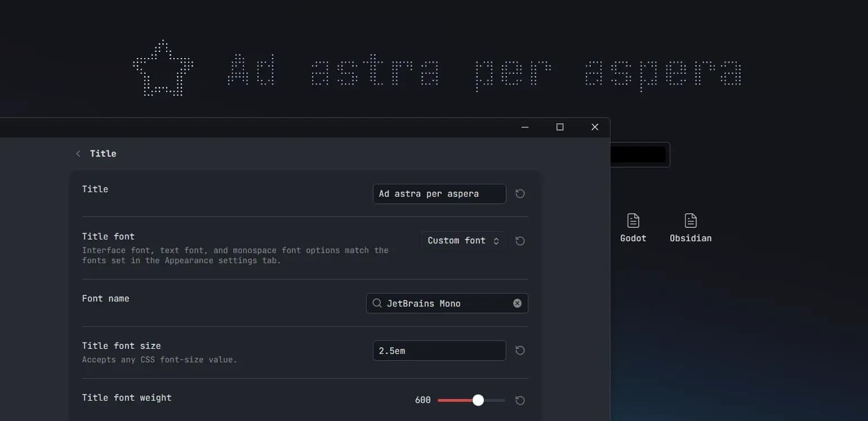Viewport: 868px width, 421px height.
Task: Open the Custom font dropdown
Action: [464, 241]
